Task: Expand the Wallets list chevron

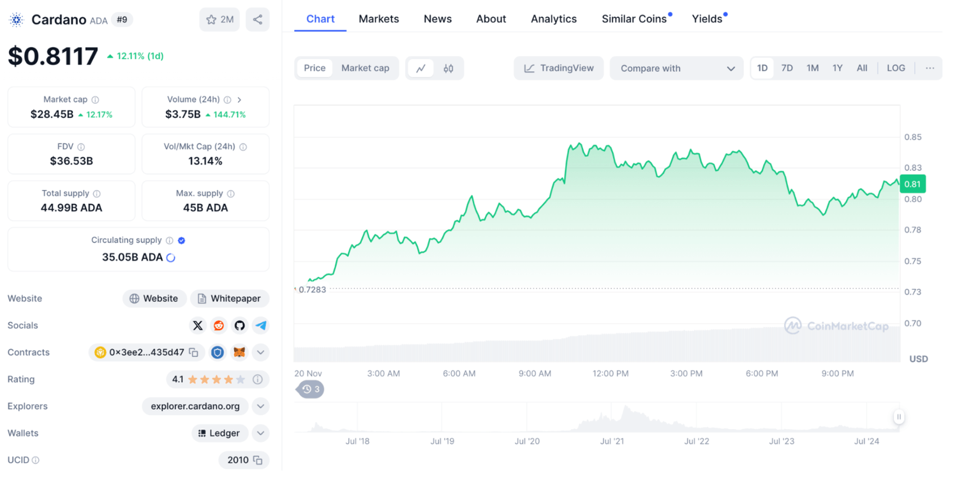Action: click(x=260, y=433)
